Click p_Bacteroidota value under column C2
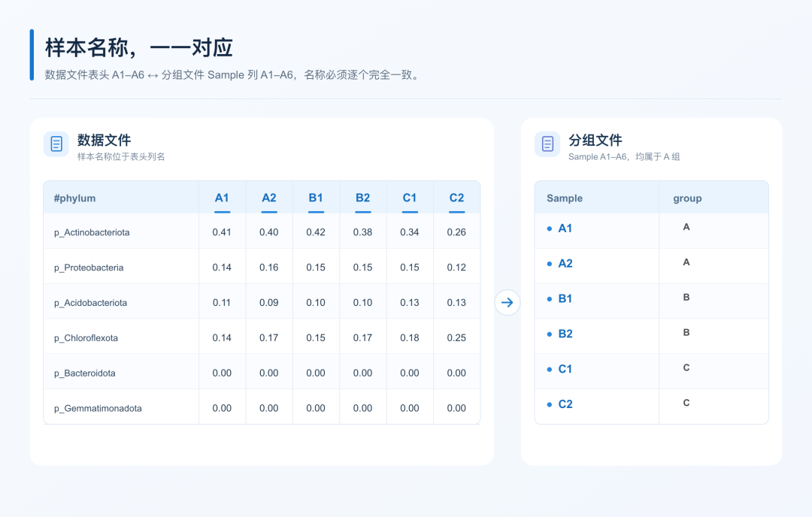Screen dimensions: 812x517 [x=457, y=373]
